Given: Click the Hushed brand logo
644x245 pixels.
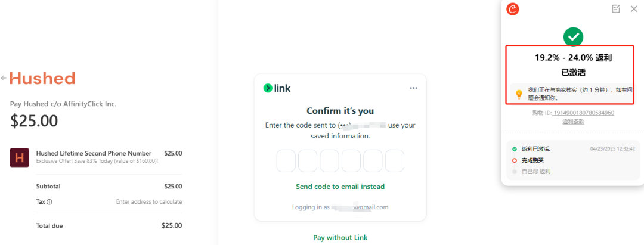Looking at the screenshot, I should 42,78.
